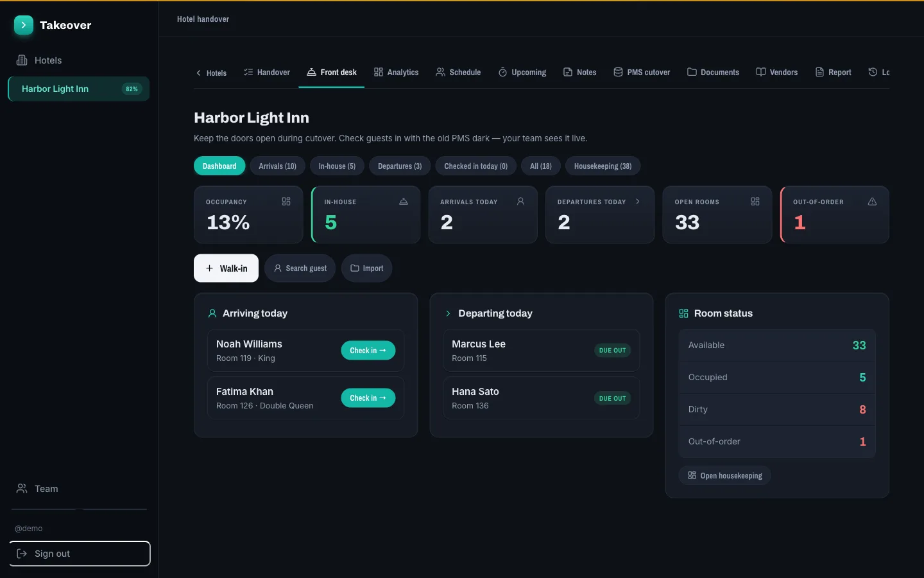Click the Departing today chevron icon
Viewport: 924px width, 578px height.
[448, 313]
